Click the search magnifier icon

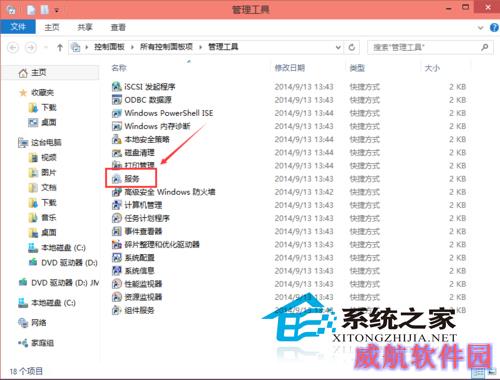click(x=485, y=47)
